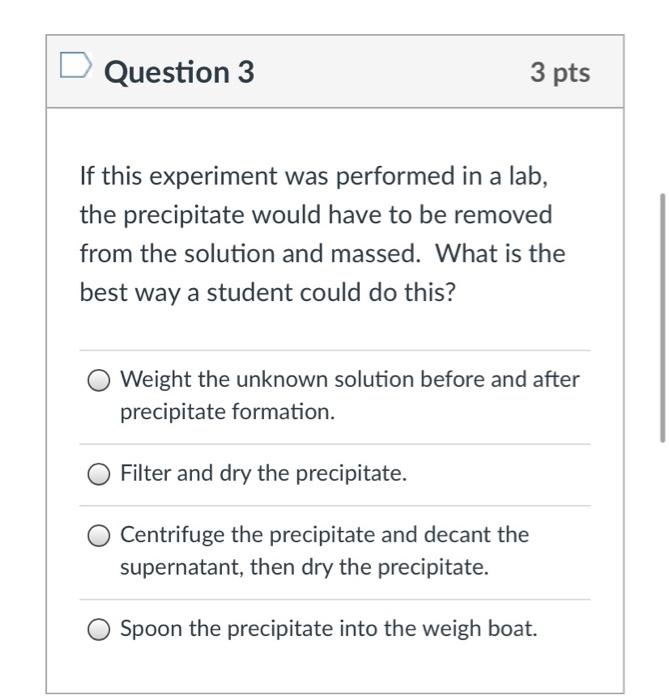Click the vertical scrollbar thumb on the right
Viewport: 669px width, 700px height.
click(662, 318)
